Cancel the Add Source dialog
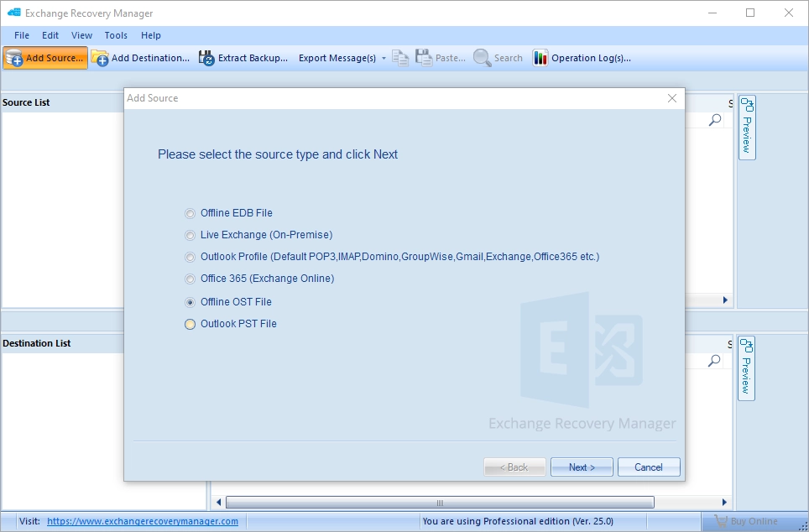Screen dimensions: 809x532 point(649,467)
